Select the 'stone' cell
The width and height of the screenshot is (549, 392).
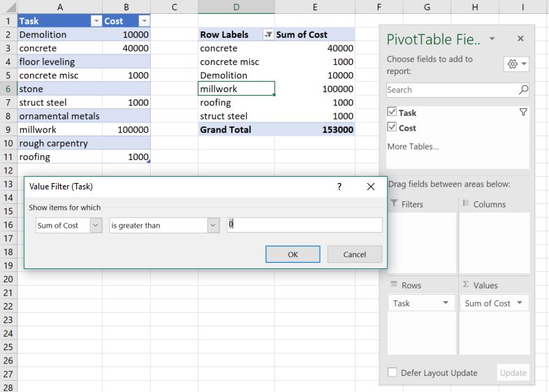click(60, 89)
